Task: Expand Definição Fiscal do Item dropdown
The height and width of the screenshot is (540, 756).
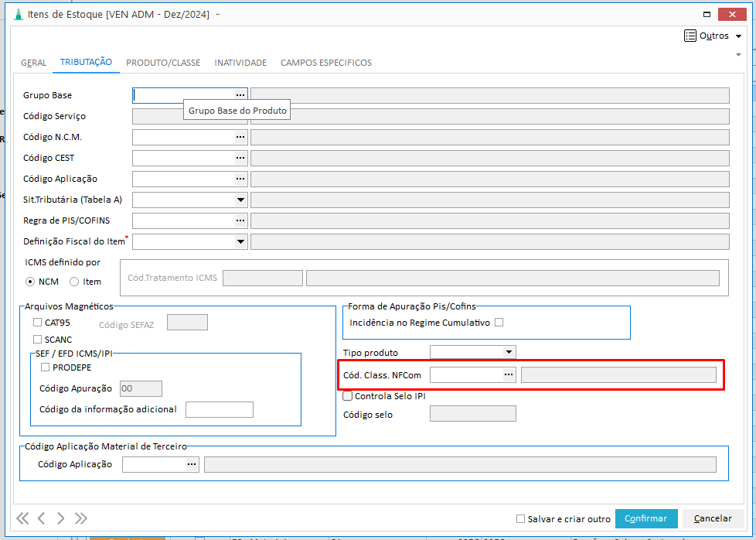Action: (x=240, y=242)
